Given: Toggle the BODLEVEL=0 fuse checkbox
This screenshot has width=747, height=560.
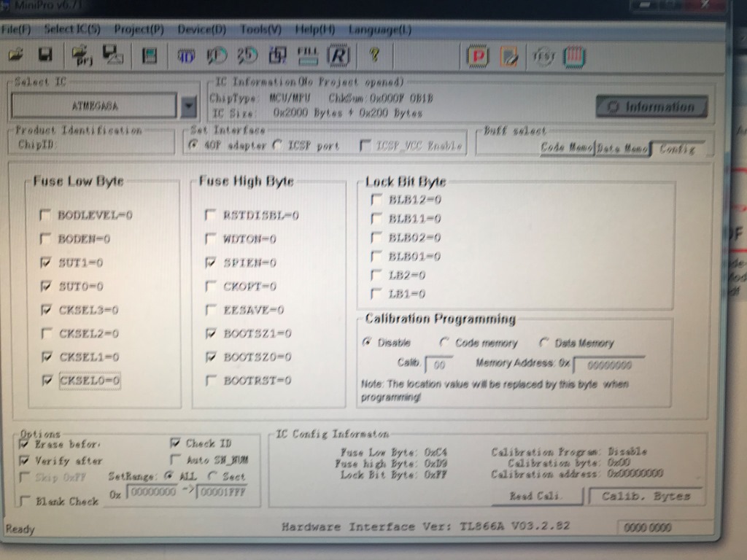Looking at the screenshot, I should 46,215.
